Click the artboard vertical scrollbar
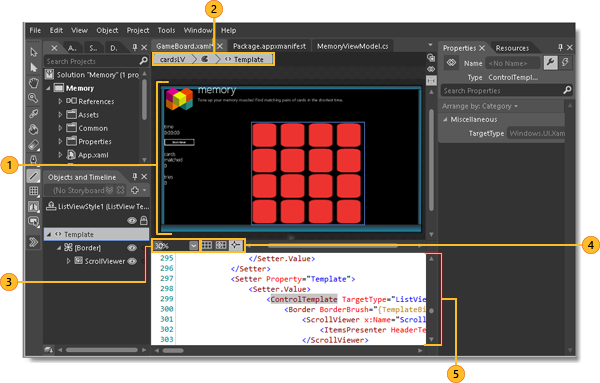 pyautogui.click(x=431, y=160)
